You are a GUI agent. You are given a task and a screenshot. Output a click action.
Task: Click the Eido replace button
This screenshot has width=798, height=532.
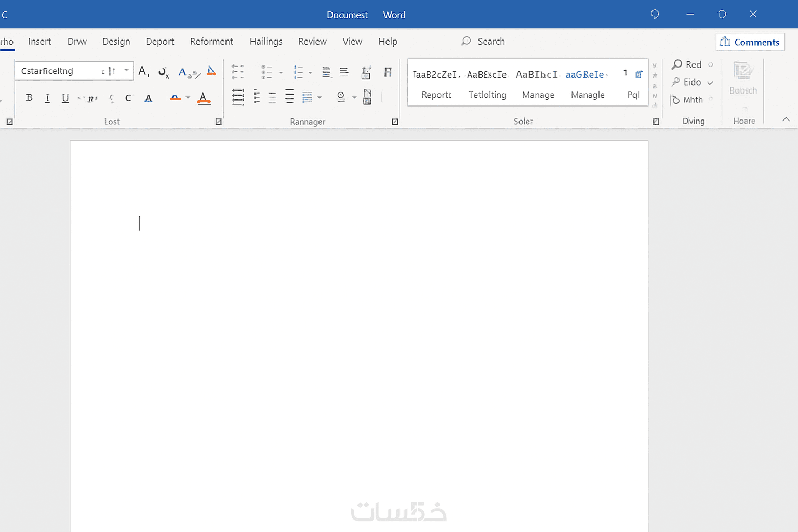click(x=686, y=82)
